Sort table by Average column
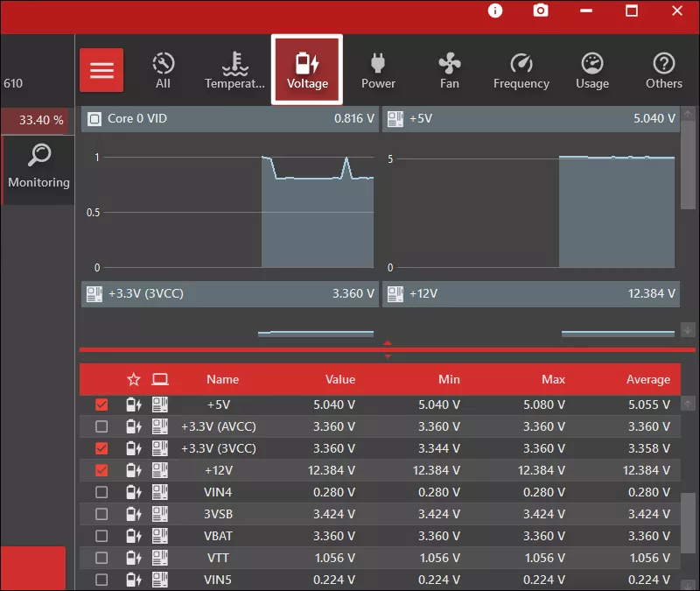700x591 pixels. click(648, 380)
